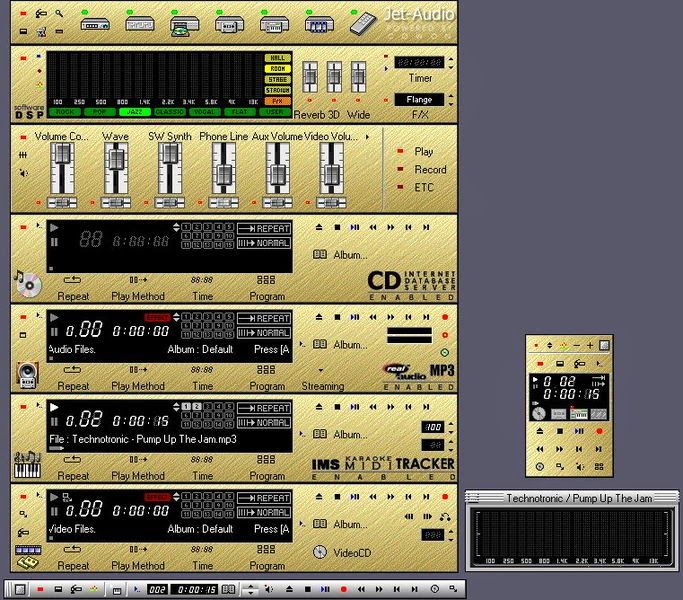Open VideoCD in the video files panel
Screen dimensions: 683x600
(342, 553)
